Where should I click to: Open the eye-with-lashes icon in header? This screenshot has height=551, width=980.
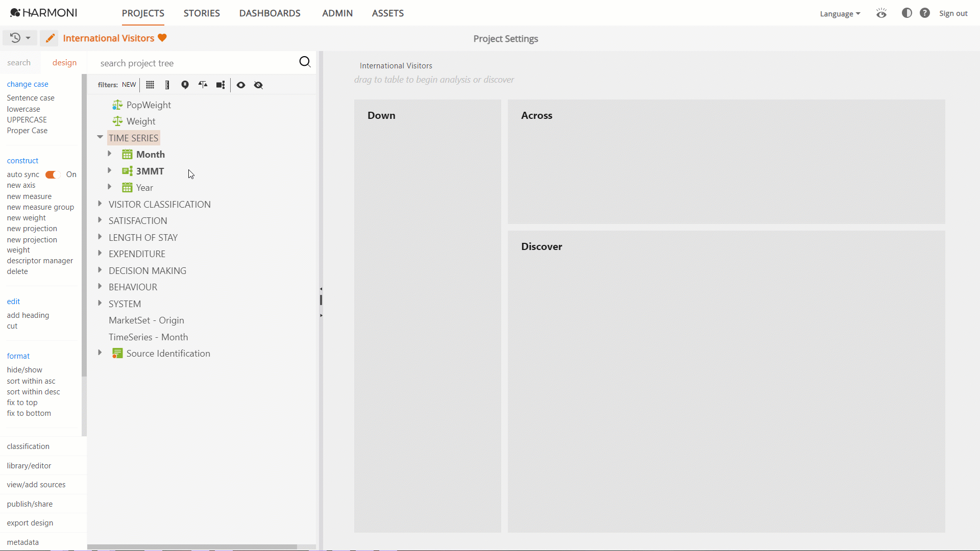[881, 13]
